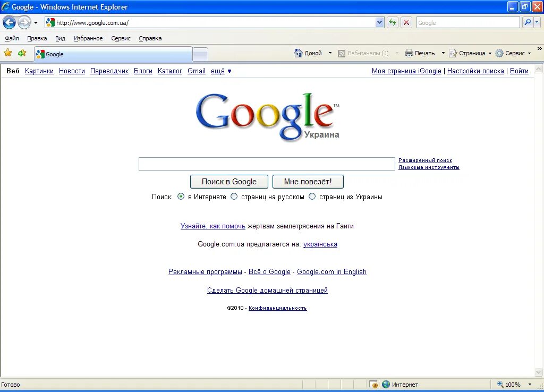Click the vertical scrollbar up arrow
Screen dimensions: 544x392
[539, 69]
